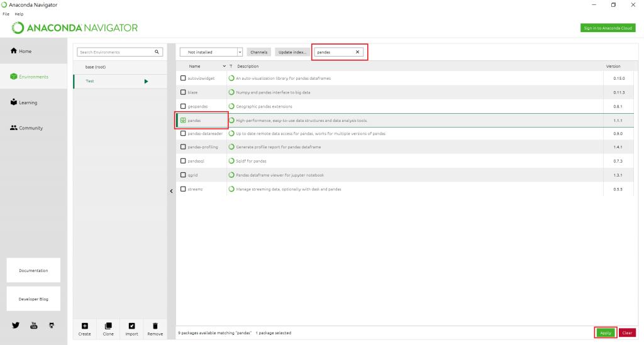Check the geopandas package box
The height and width of the screenshot is (345, 644).
pos(183,106)
